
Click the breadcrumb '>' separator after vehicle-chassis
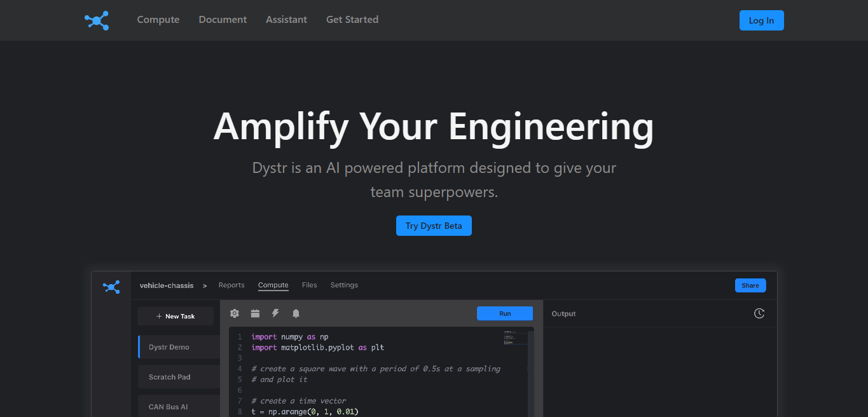[205, 286]
